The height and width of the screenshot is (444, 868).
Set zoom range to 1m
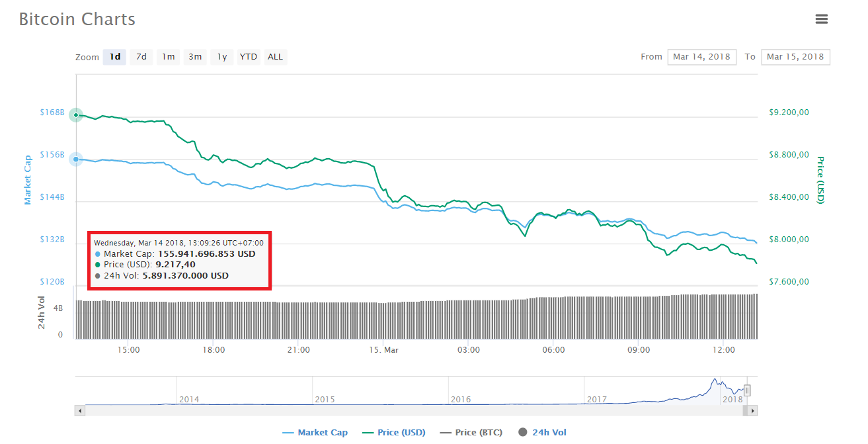(169, 57)
